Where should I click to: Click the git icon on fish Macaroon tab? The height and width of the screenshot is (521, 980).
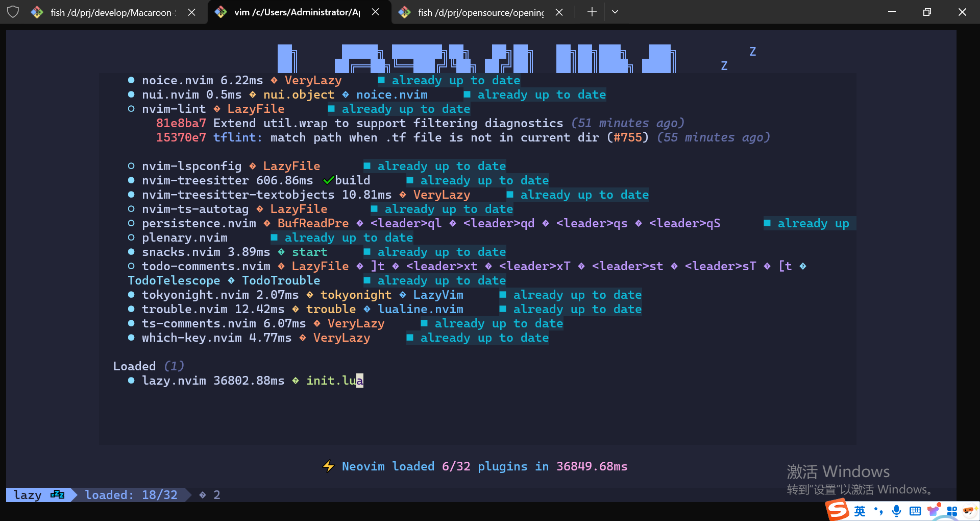[x=37, y=12]
